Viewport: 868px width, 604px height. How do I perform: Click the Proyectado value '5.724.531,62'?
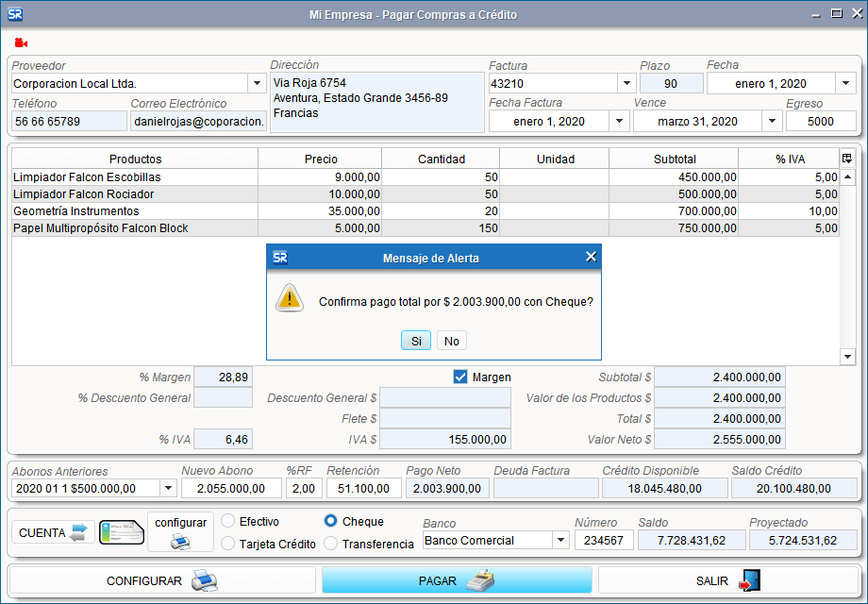(803, 540)
